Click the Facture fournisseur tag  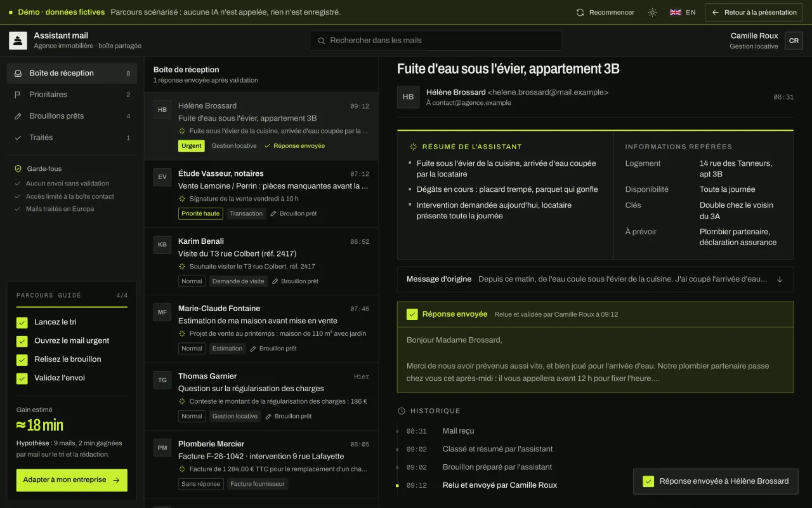click(257, 484)
